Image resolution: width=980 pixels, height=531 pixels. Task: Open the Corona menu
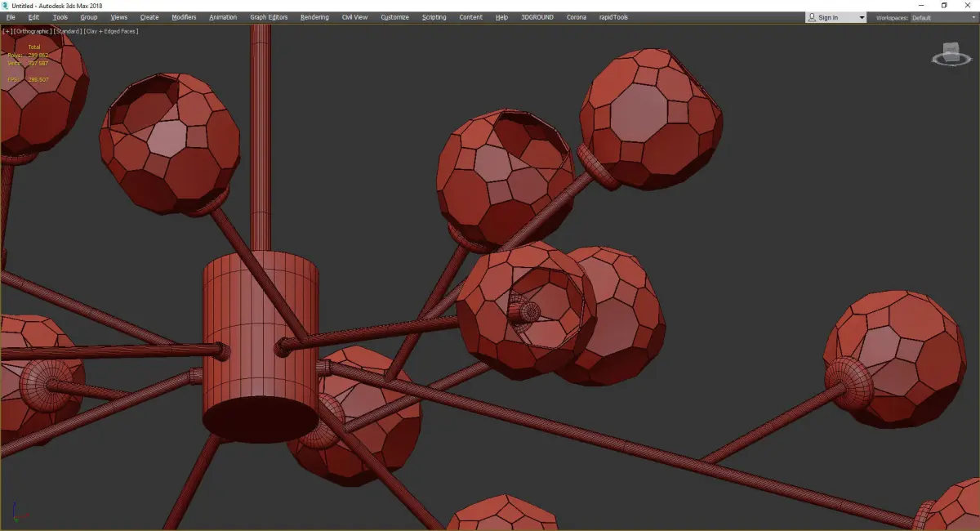[577, 17]
